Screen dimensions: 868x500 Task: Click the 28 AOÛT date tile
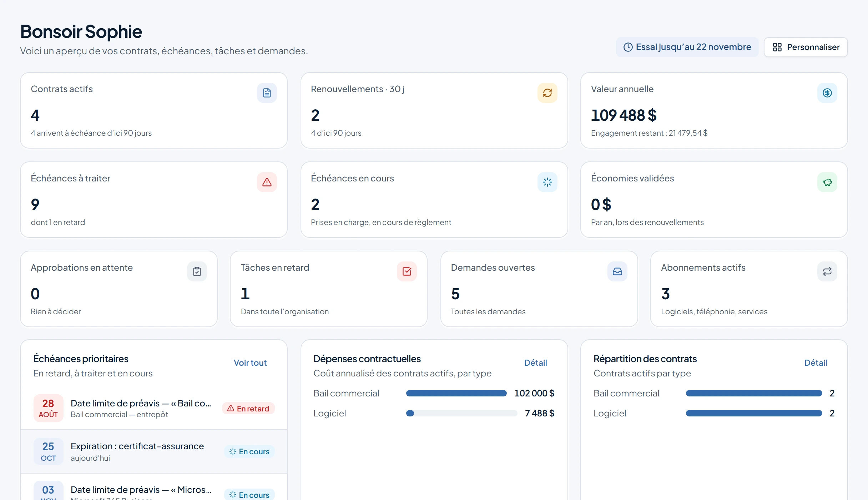[x=48, y=408]
